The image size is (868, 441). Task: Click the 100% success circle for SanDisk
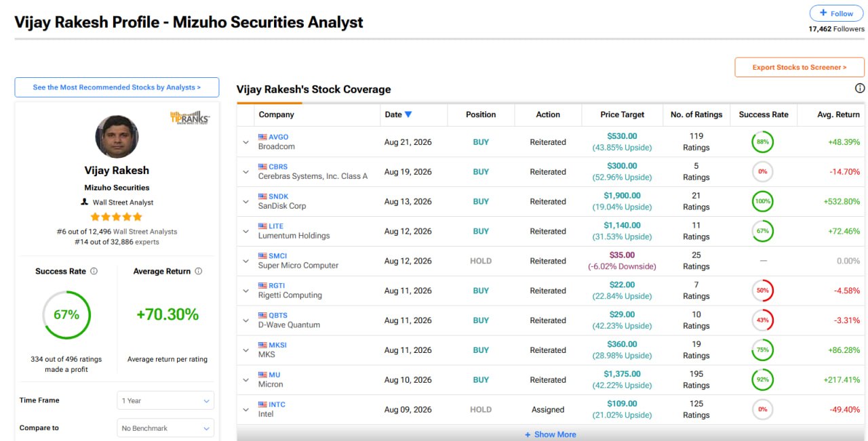[762, 202]
